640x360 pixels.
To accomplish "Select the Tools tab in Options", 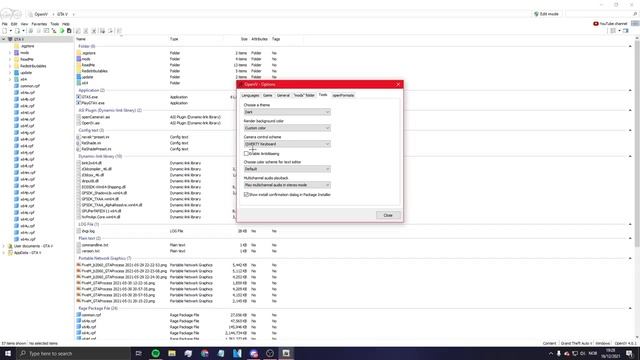I will coord(323,95).
